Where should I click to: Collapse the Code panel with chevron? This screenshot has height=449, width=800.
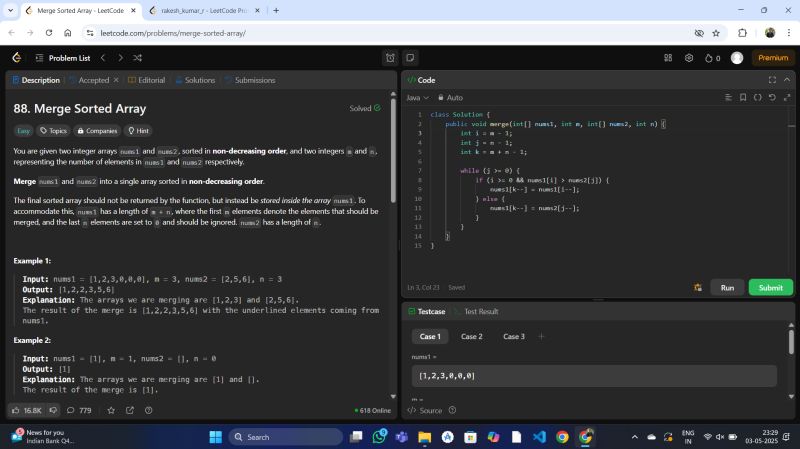(x=786, y=80)
